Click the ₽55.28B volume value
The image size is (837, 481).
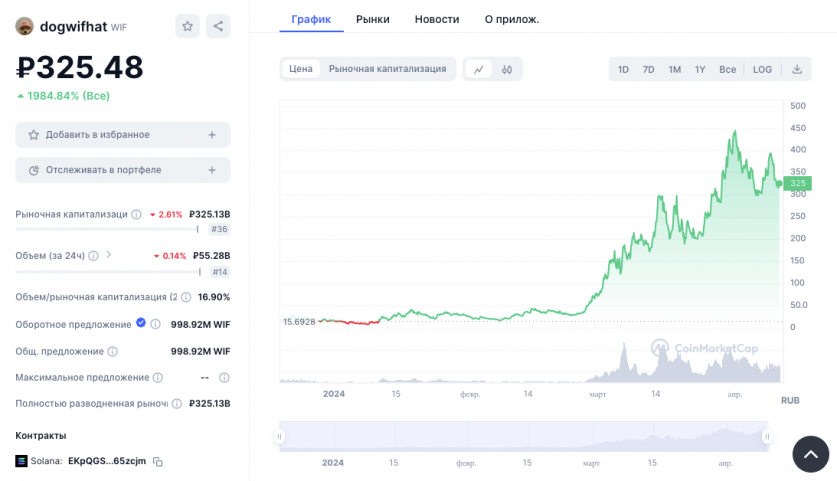211,256
